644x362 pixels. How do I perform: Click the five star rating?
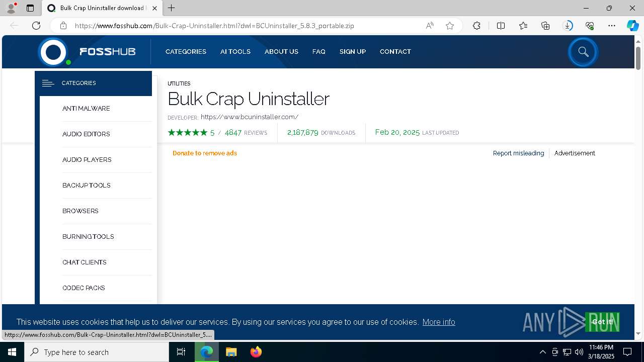pyautogui.click(x=188, y=133)
